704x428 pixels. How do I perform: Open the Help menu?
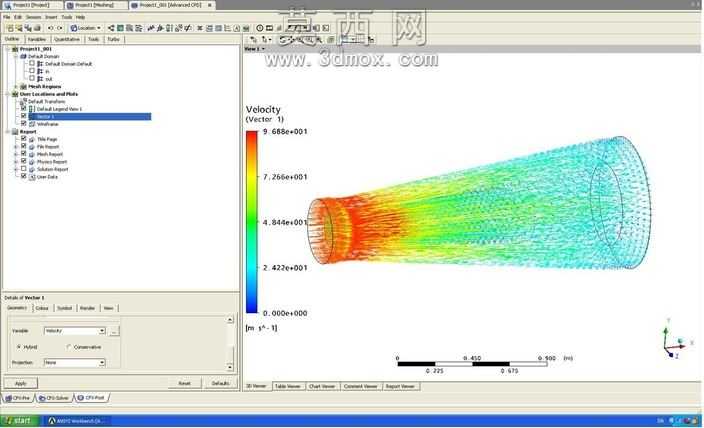pos(80,17)
